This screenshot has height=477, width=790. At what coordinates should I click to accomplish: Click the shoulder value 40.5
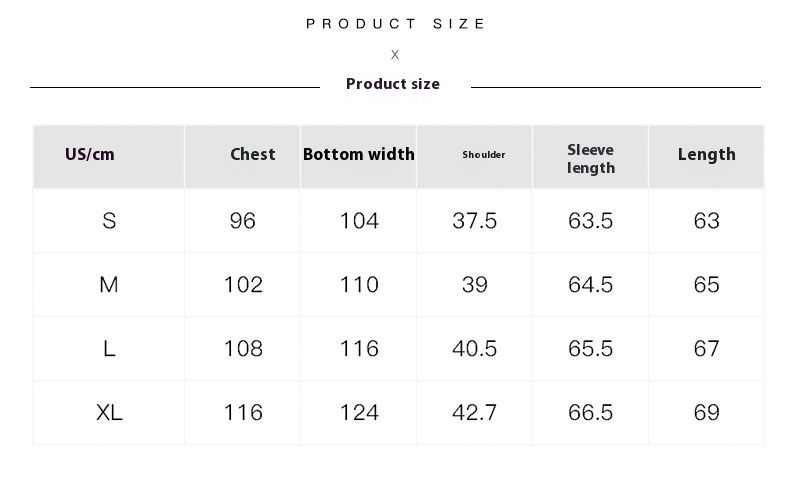[x=475, y=349]
